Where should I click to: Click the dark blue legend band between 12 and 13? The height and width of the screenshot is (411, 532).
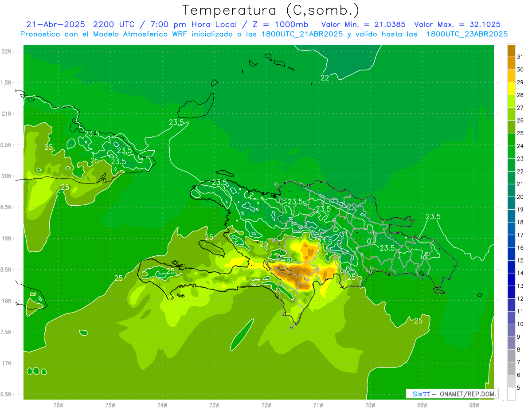pyautogui.click(x=511, y=292)
